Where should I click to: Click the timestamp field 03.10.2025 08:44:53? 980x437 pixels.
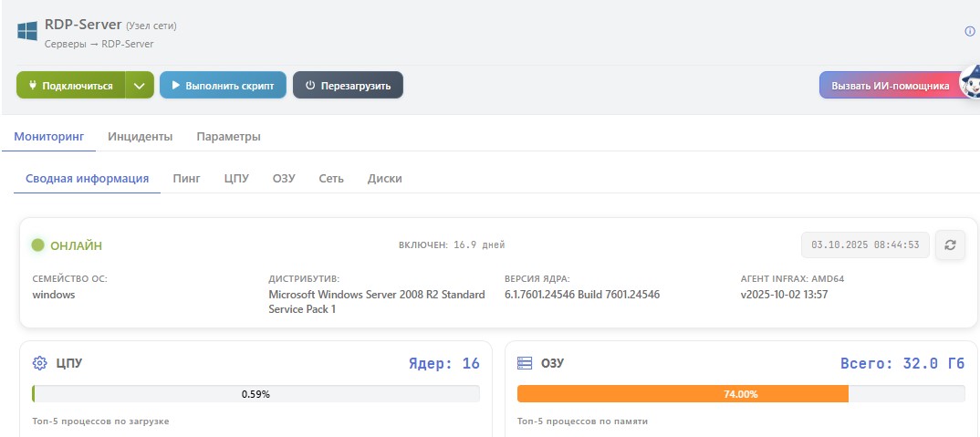(864, 245)
